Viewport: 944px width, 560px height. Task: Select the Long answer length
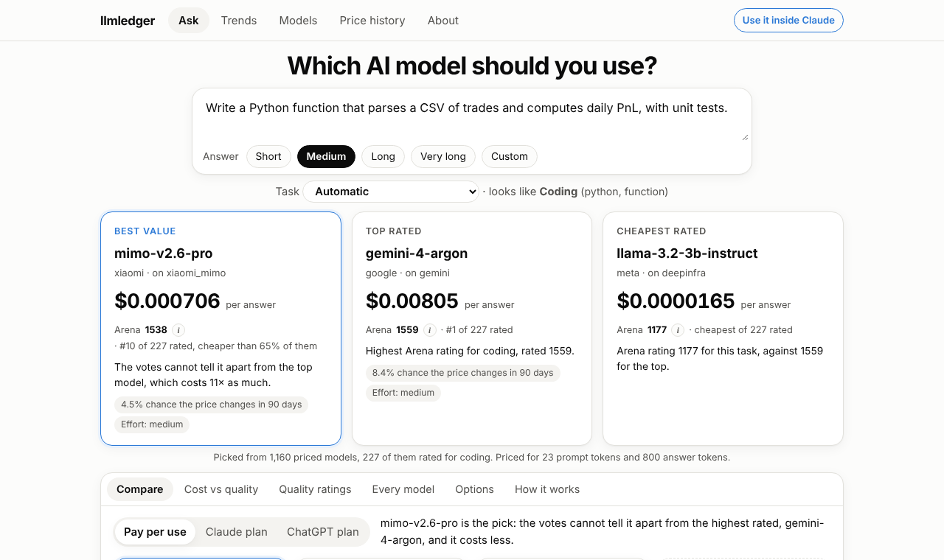383,156
